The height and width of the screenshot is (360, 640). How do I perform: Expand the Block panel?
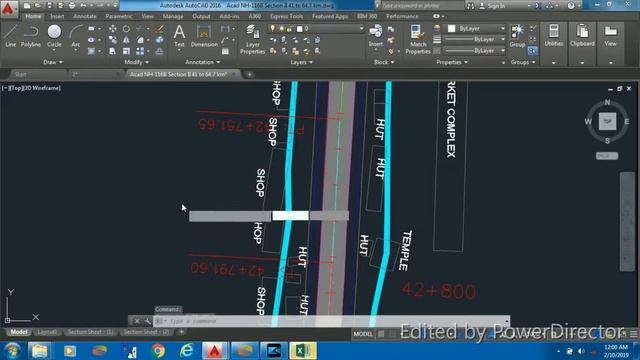[x=384, y=62]
